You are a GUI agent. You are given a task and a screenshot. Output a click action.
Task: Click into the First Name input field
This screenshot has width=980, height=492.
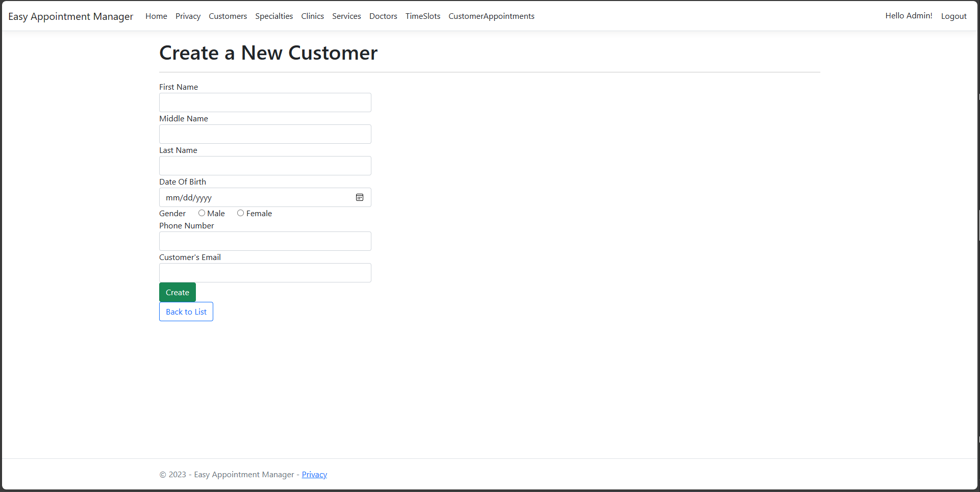point(265,102)
